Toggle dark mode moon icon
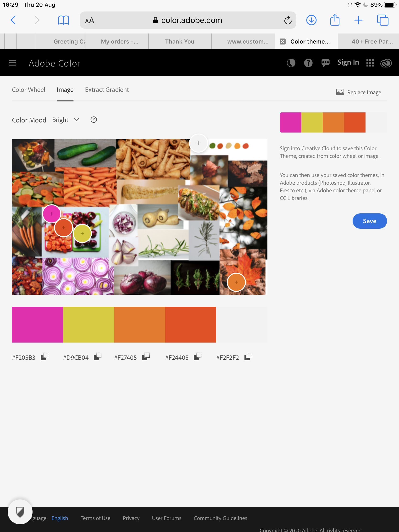The image size is (399, 532). (291, 63)
